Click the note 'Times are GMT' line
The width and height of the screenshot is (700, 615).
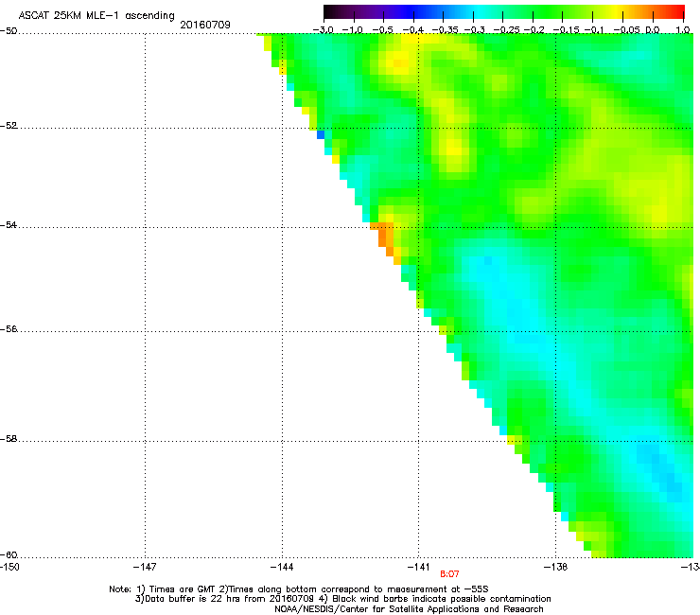pyautogui.click(x=299, y=589)
